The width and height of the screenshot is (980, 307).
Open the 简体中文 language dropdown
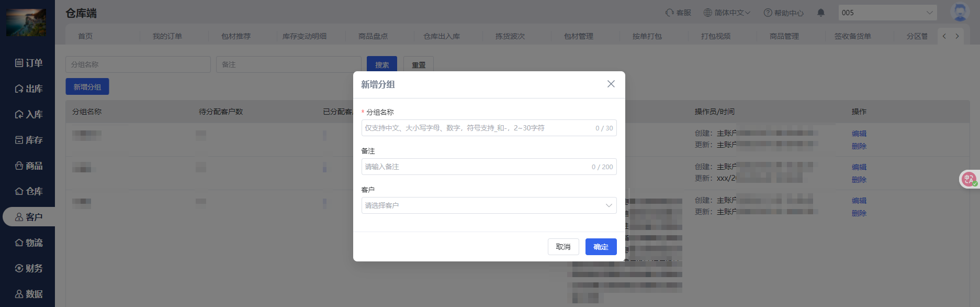pos(727,13)
